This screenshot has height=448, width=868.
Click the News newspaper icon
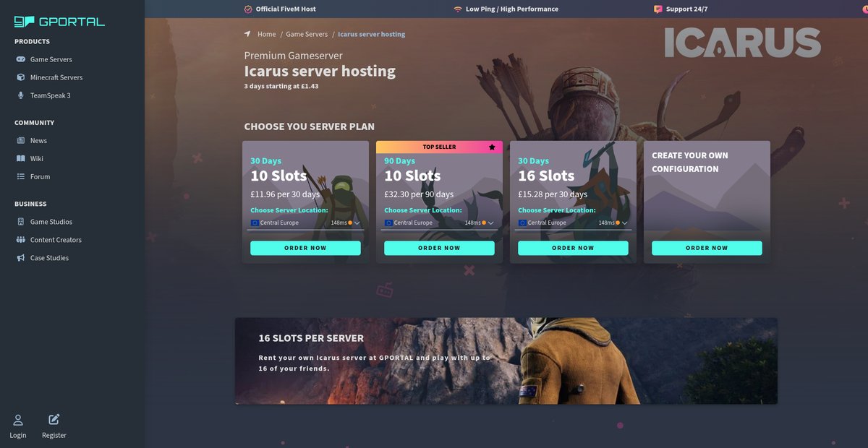pyautogui.click(x=21, y=140)
